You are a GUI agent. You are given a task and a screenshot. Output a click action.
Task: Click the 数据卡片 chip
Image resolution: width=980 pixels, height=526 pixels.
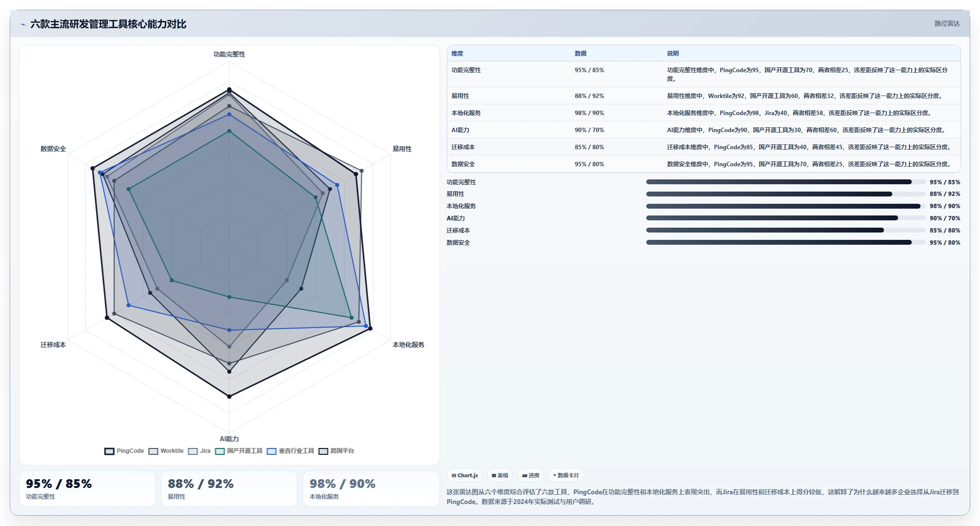click(x=566, y=475)
